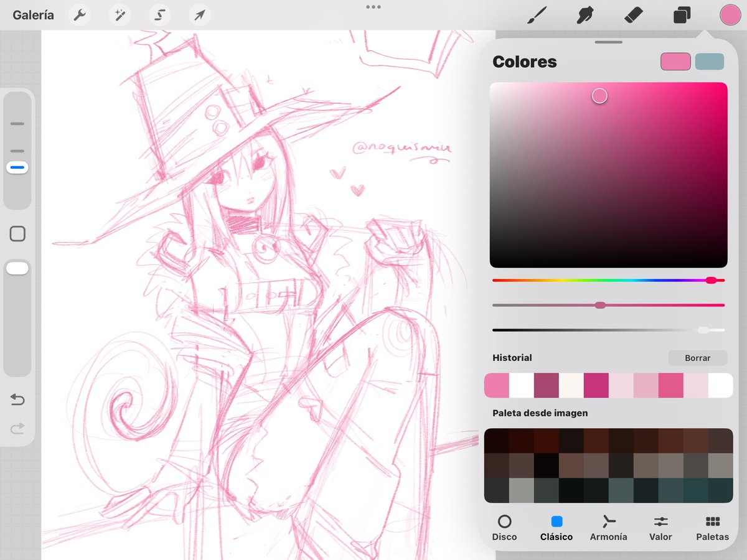Move the hue slider handle
747x560 pixels.
pyautogui.click(x=711, y=281)
